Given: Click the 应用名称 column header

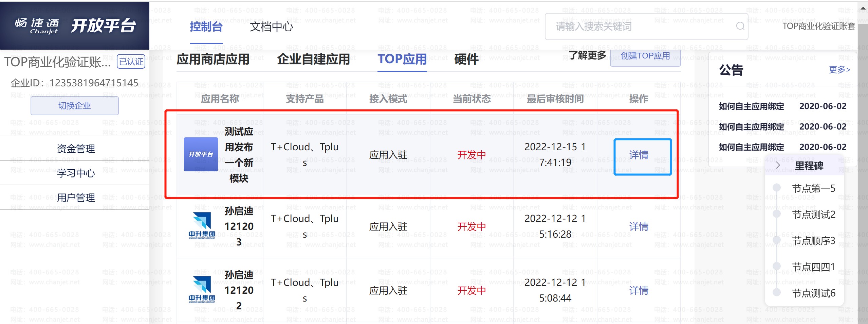Looking at the screenshot, I should click(x=220, y=99).
